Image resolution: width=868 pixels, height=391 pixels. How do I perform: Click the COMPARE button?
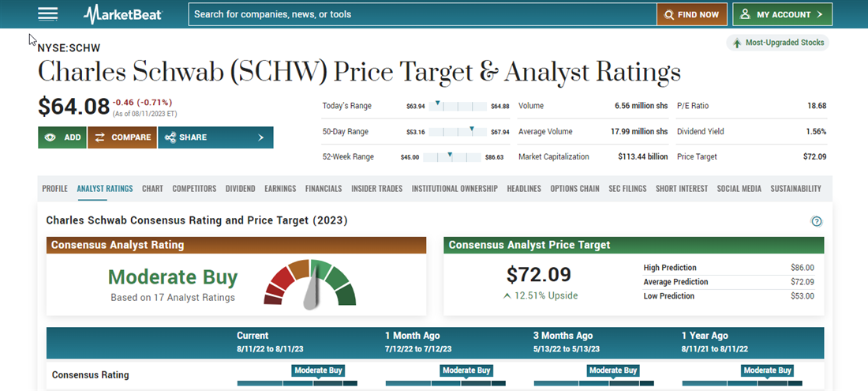point(122,137)
